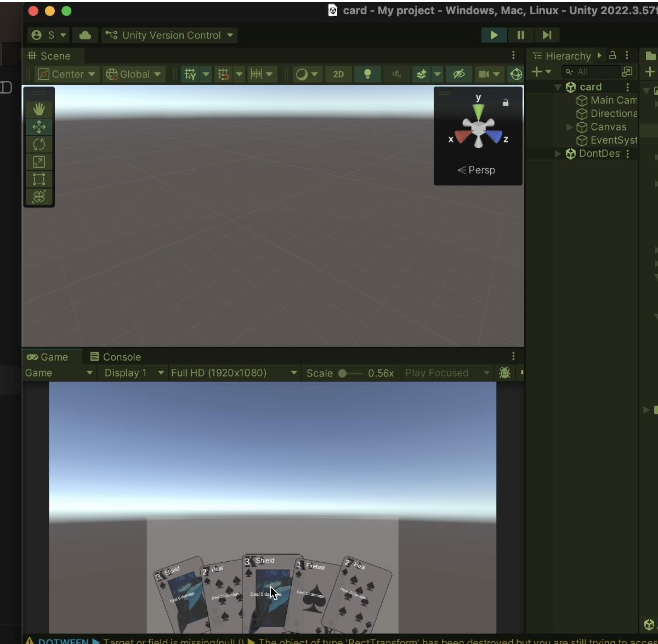
Task: Select the Rect transform tool
Action: pos(39,179)
